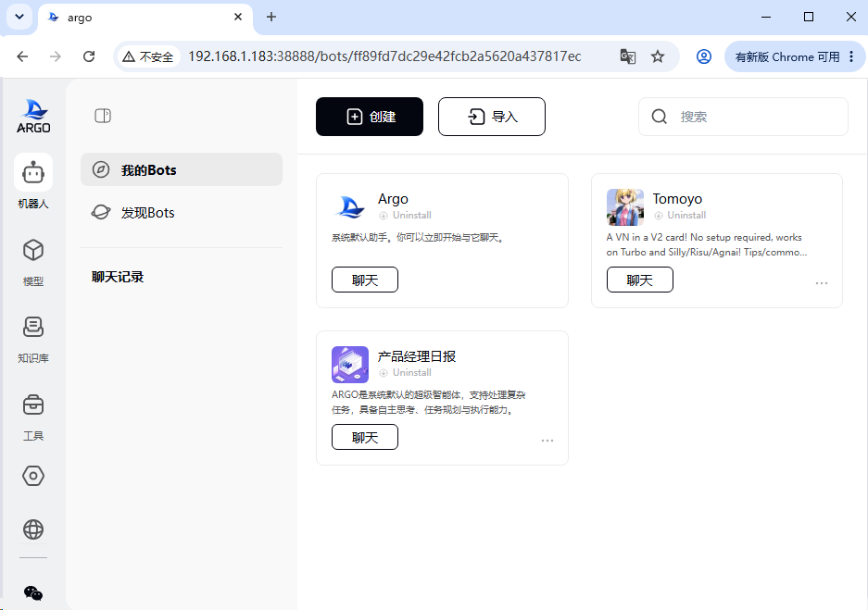This screenshot has width=868, height=610.
Task: Start chat with Tomoyo bot
Action: (640, 280)
